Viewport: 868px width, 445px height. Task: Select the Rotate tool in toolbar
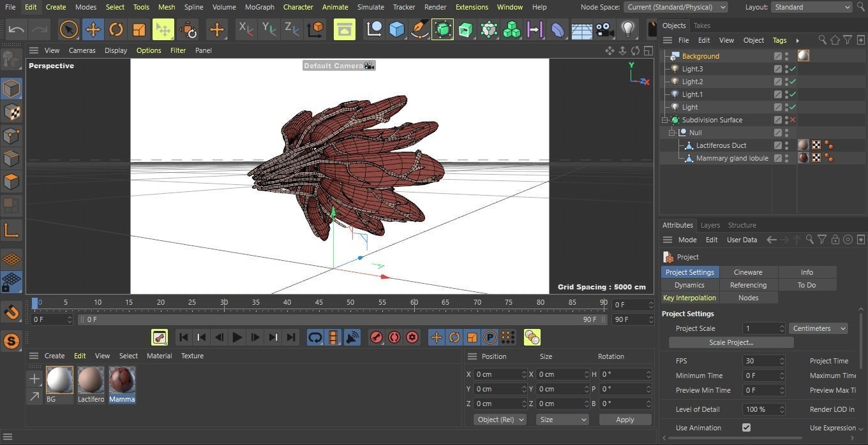click(116, 29)
